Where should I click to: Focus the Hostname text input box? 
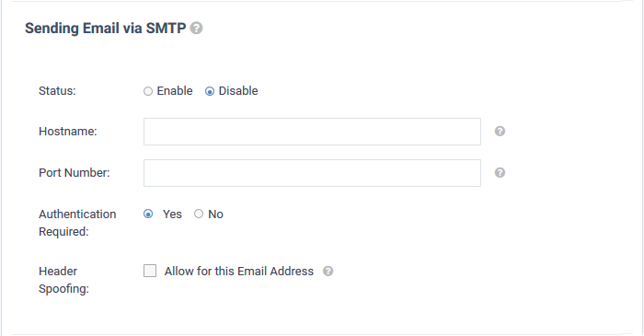[x=312, y=132]
